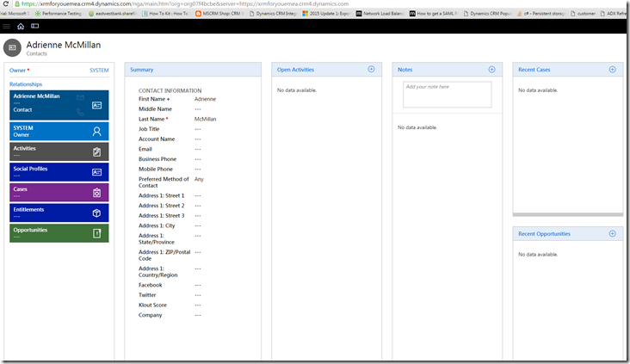Image resolution: width=630 pixels, height=364 pixels.
Task: Open the Cases relationship tile
Action: [59, 193]
